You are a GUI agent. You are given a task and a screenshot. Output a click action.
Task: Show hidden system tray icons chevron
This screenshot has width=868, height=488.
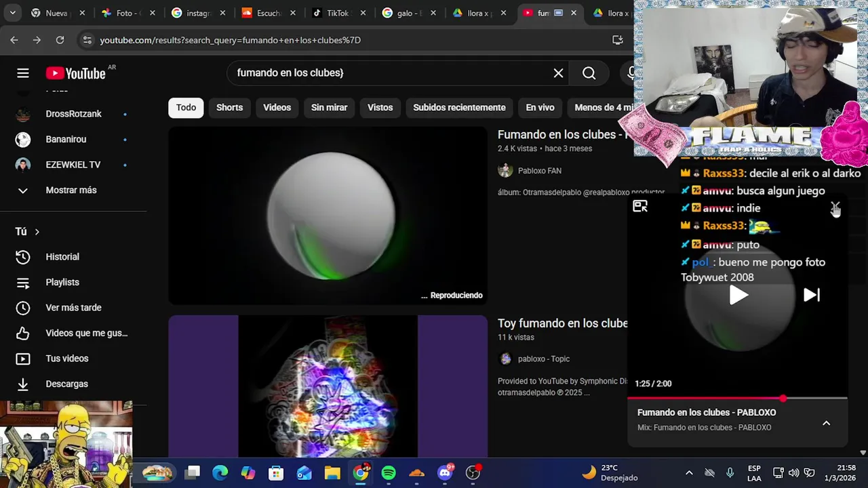click(x=689, y=472)
